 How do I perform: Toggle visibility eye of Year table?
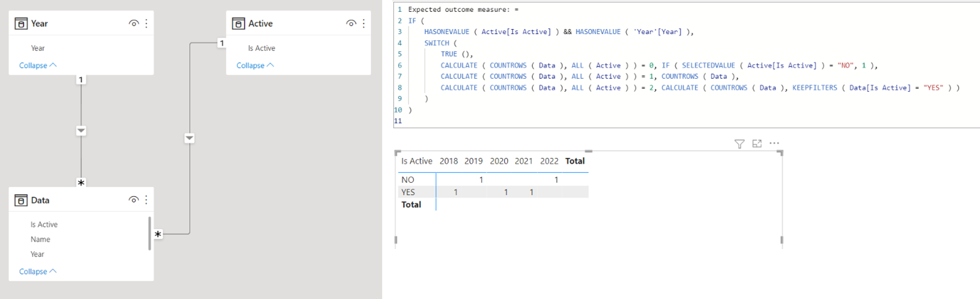pyautogui.click(x=134, y=23)
